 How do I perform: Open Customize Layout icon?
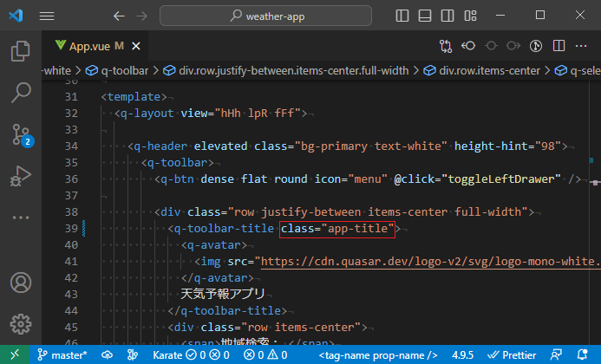point(470,16)
